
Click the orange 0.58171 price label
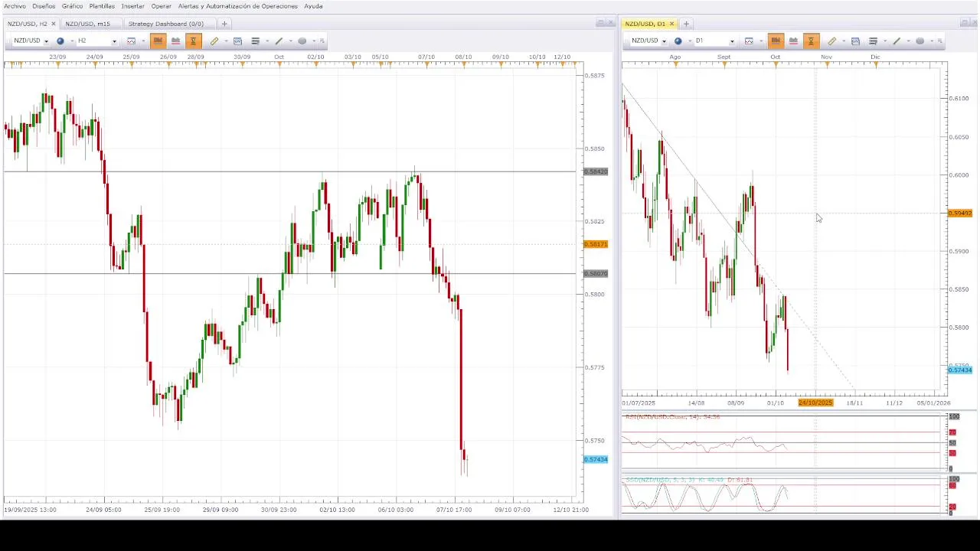pos(596,244)
